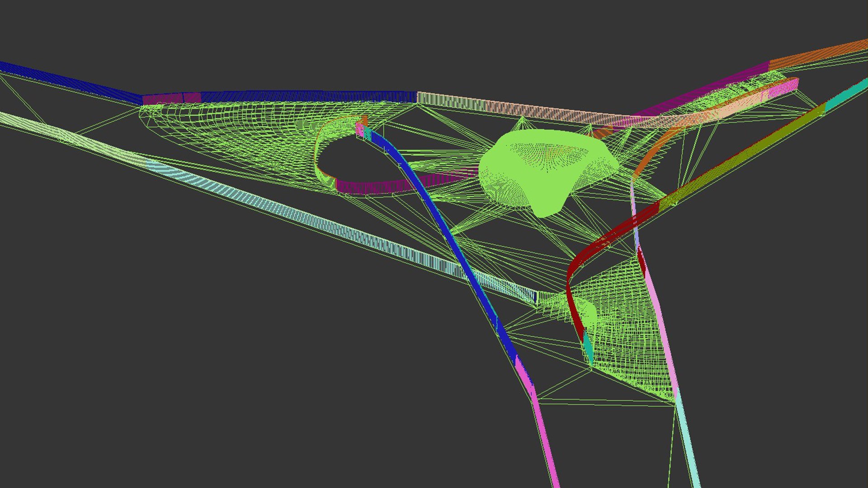Image resolution: width=868 pixels, height=488 pixels.
Task: Click the small teal segment below red curve
Action: point(588,347)
